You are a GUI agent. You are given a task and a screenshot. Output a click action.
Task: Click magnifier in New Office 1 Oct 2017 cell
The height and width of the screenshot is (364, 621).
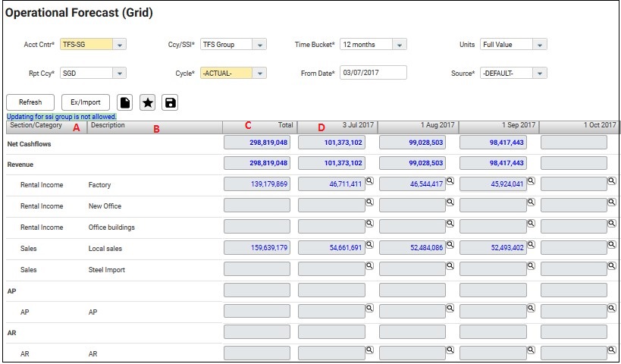[x=612, y=202]
